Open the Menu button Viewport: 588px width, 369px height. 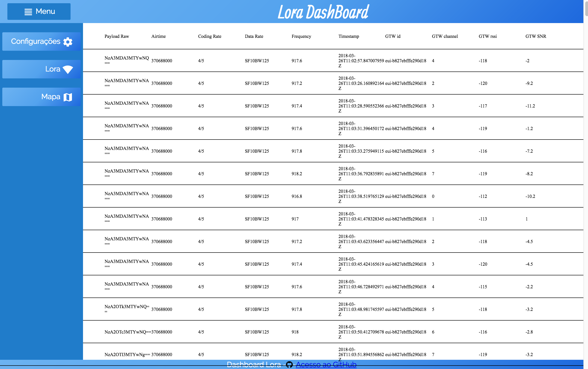coord(39,12)
